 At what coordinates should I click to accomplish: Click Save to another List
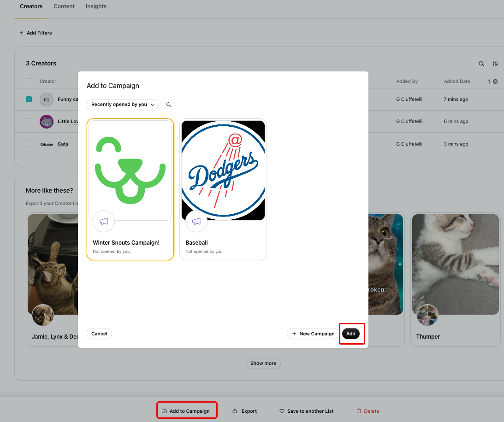[306, 411]
